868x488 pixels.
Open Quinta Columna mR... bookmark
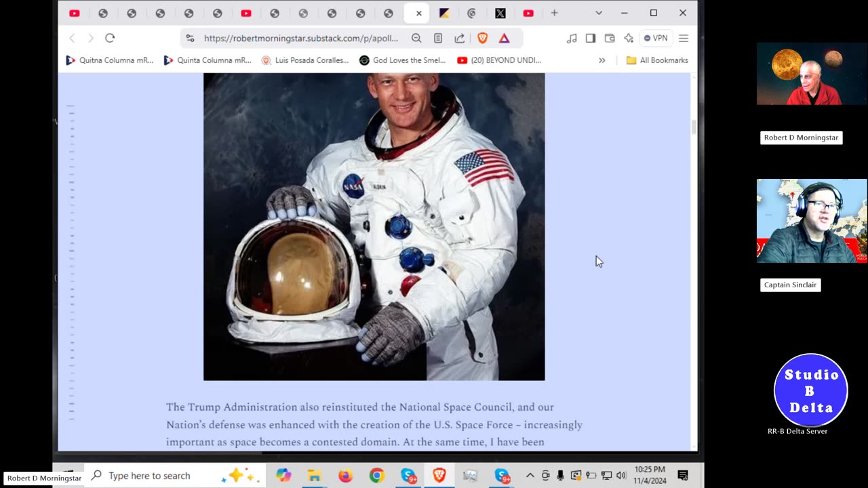pos(208,60)
